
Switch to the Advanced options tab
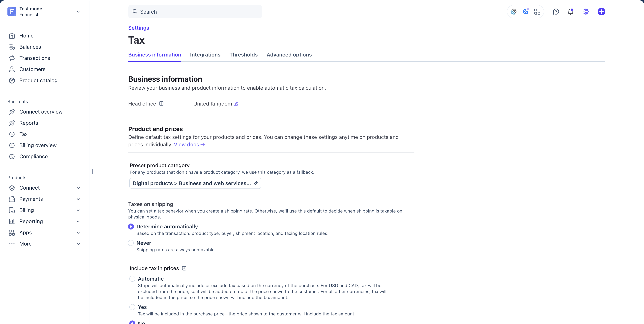tap(289, 55)
